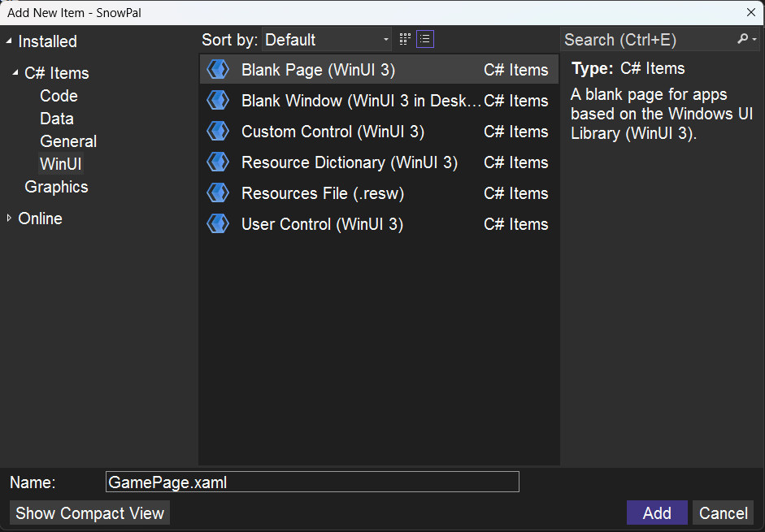Select Resources File (.resw) item
765x532 pixels.
coord(379,193)
